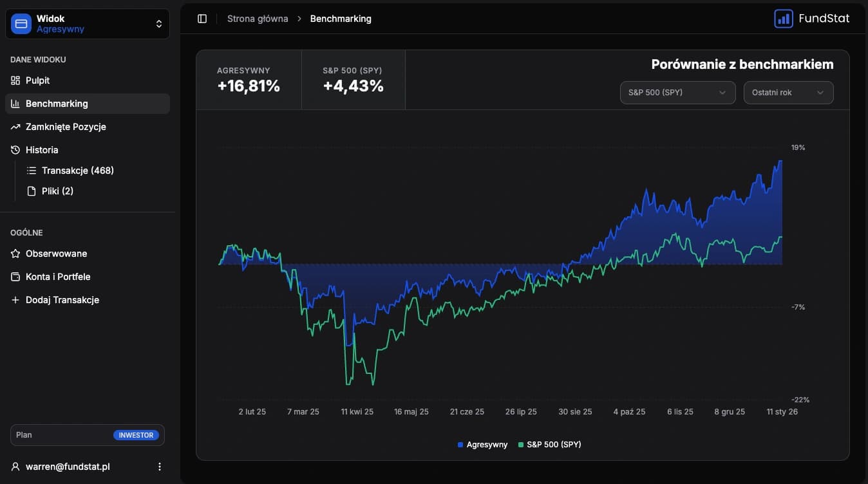Select the Obserwowane star icon
This screenshot has width=868, height=484.
click(14, 253)
